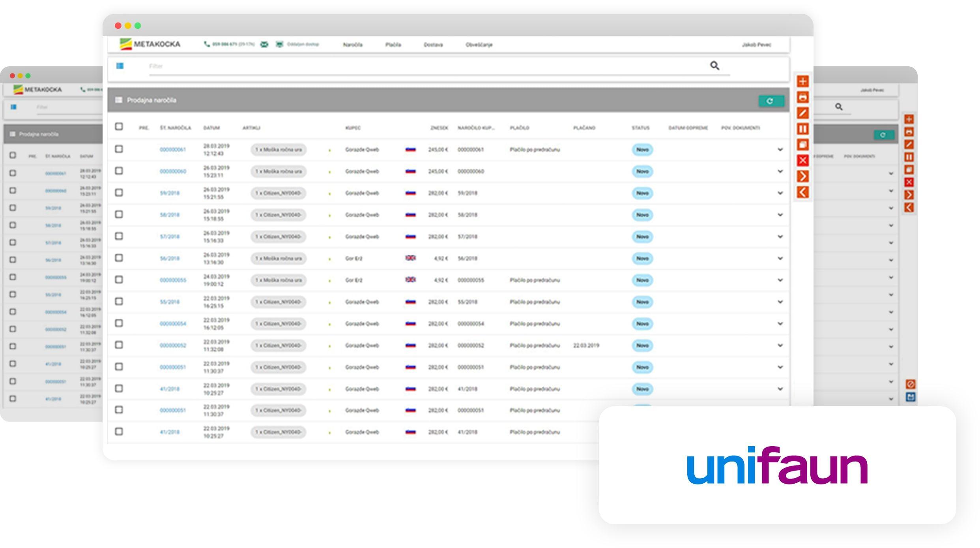Click the orange pencil edit icon in front window

pos(802,113)
